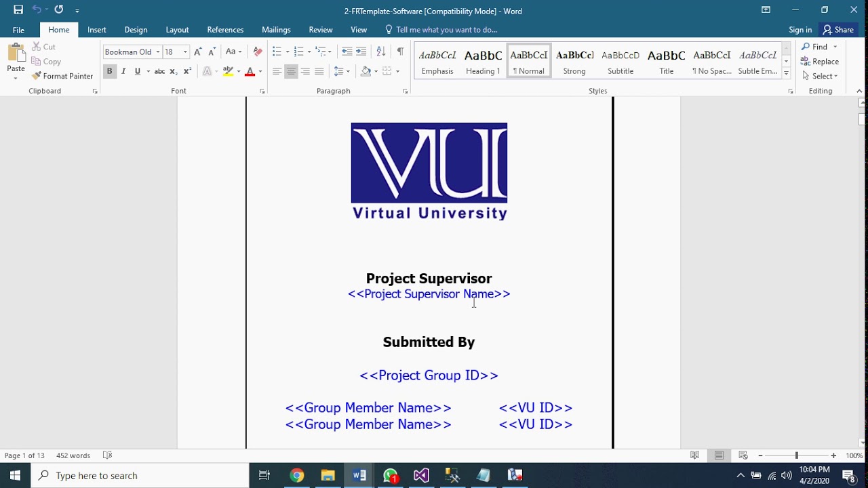Align text right
868x488 pixels.
click(305, 71)
